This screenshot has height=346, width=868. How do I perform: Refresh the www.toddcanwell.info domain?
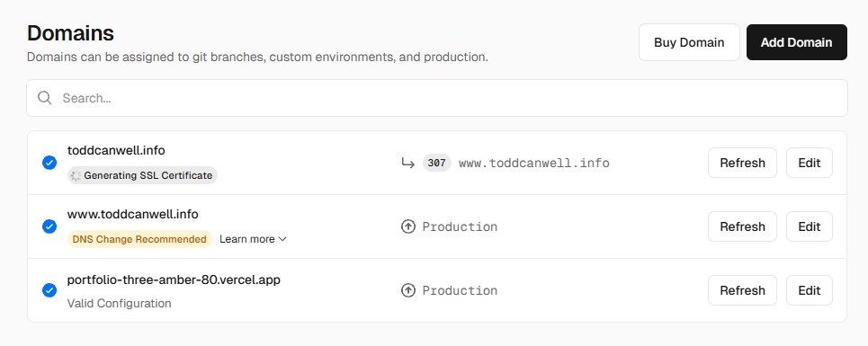742,226
